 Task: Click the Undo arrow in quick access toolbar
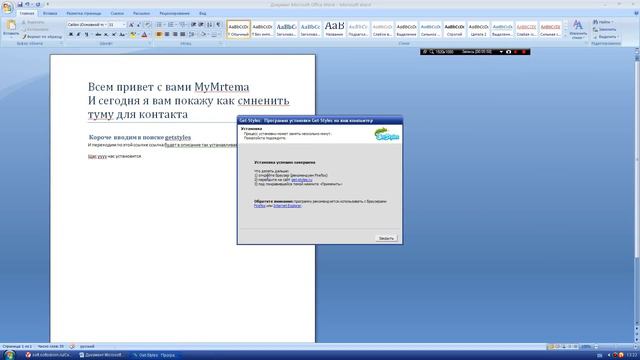coord(27,4)
